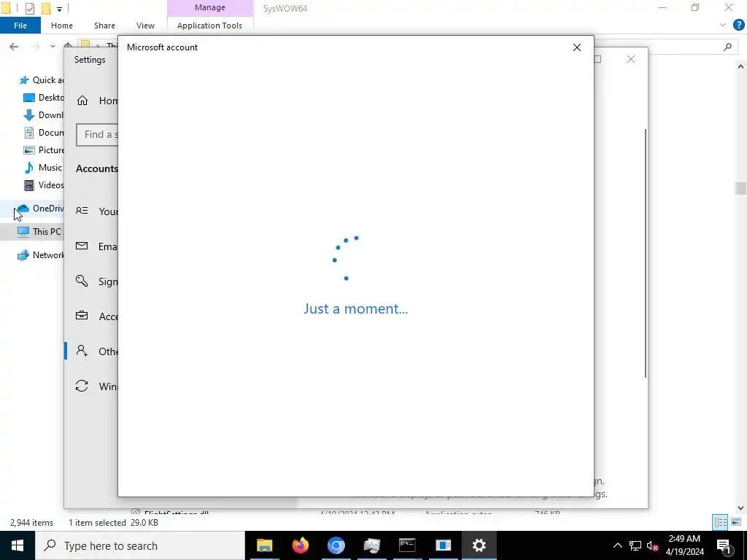Select the Application Tools tab

click(x=209, y=26)
